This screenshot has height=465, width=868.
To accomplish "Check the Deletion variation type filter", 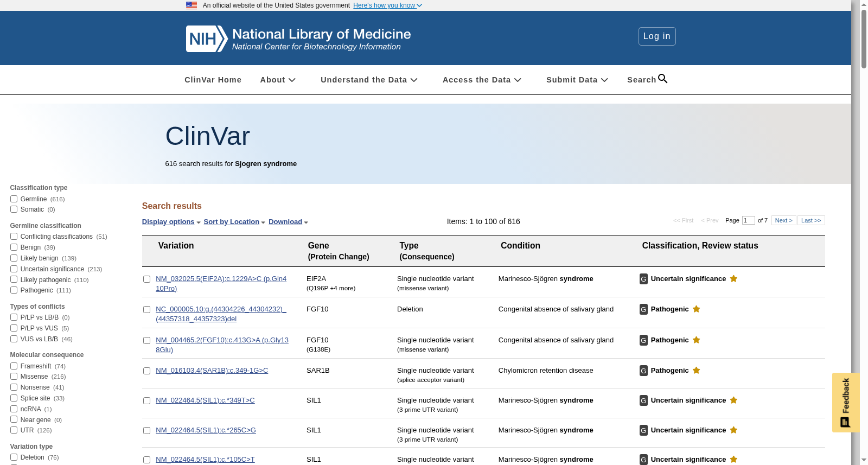I will pos(14,457).
